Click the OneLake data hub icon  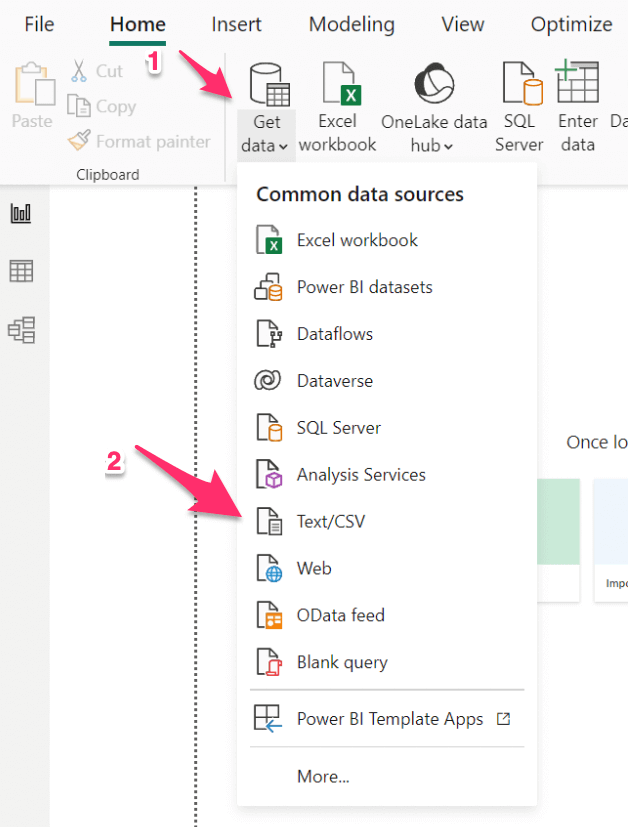(x=434, y=83)
